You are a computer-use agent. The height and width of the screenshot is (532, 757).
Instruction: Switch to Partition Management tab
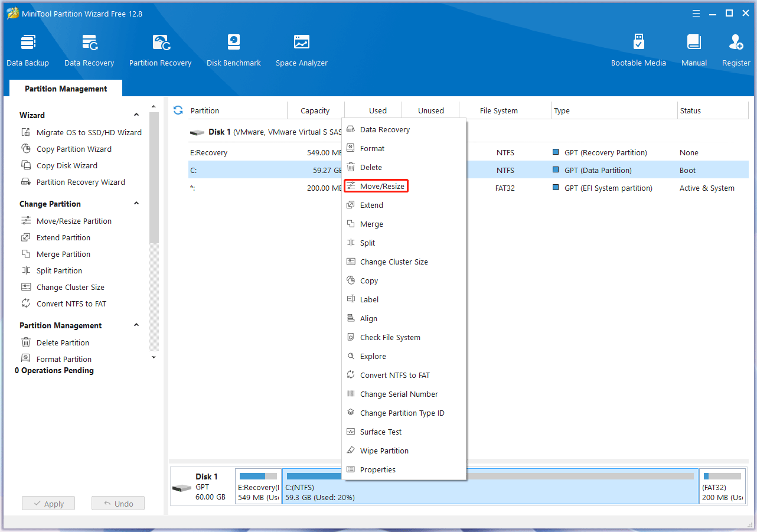pos(66,89)
